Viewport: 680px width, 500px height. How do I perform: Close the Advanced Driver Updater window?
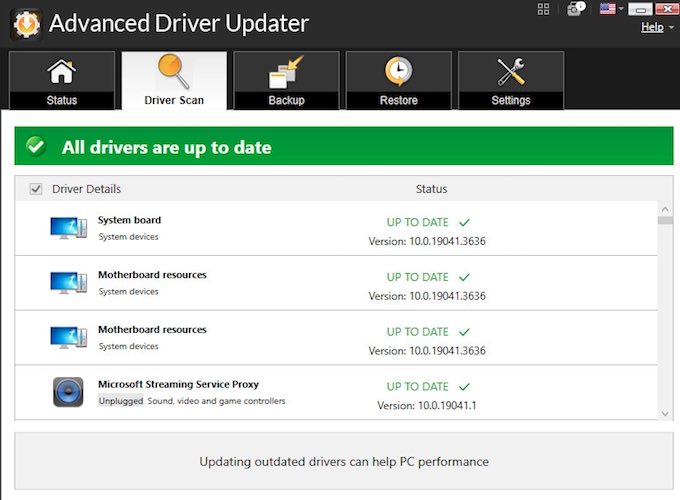point(667,9)
